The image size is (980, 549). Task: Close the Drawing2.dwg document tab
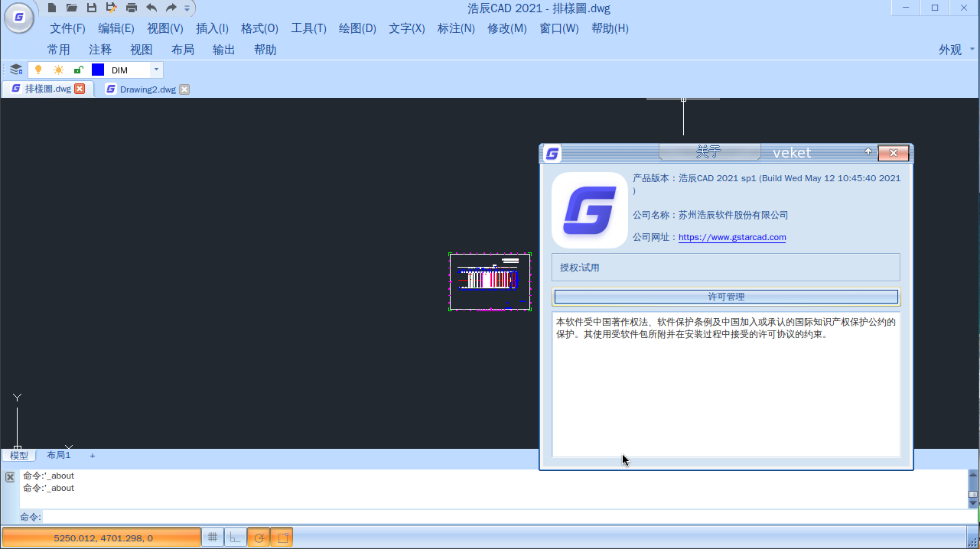(x=184, y=89)
